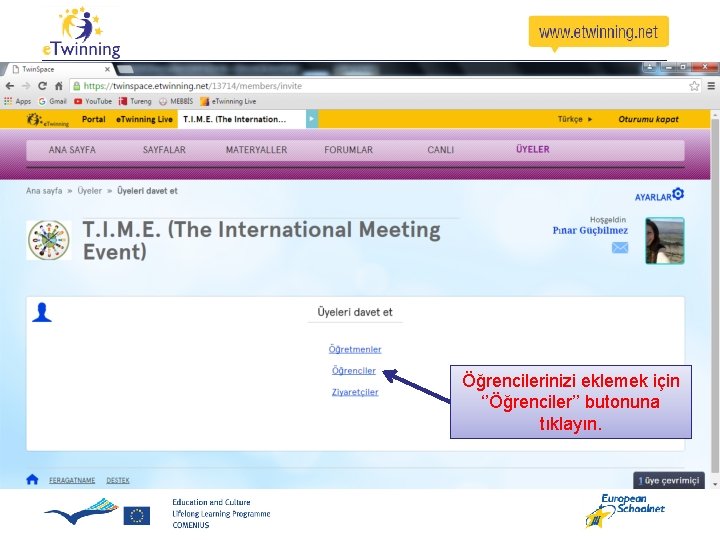Image resolution: width=720 pixels, height=540 pixels.
Task: Open Portal in the yellow bar
Action: (94, 119)
